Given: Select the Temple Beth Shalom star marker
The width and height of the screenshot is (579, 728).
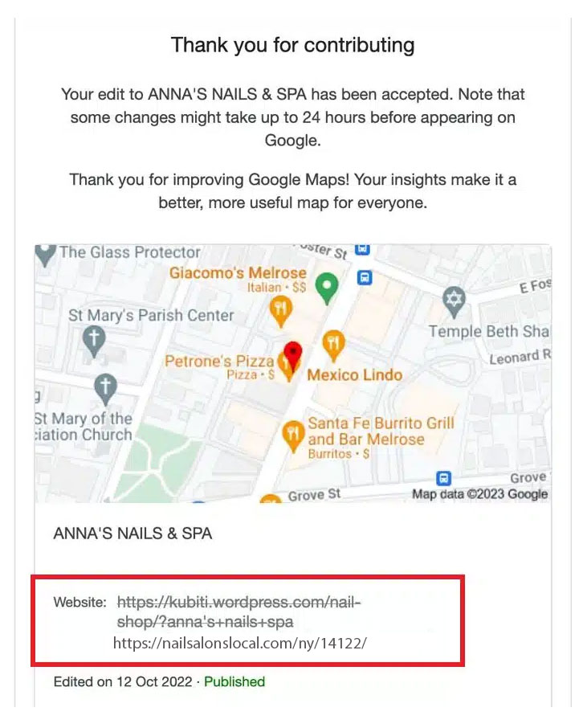Looking at the screenshot, I should pos(453,302).
